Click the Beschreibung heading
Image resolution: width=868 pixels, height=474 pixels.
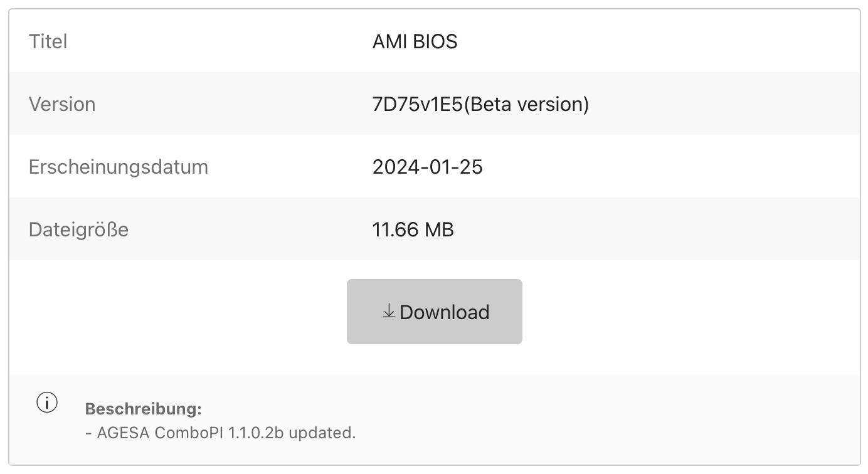click(x=144, y=409)
